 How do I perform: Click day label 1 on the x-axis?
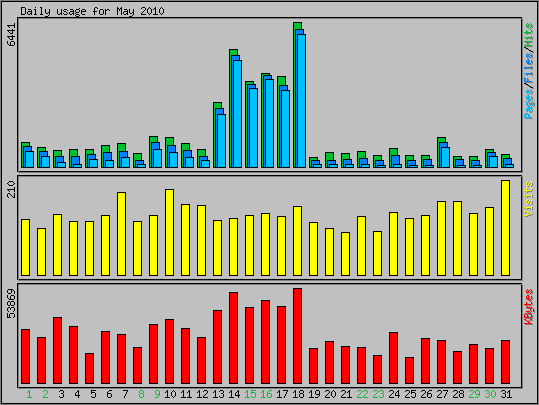(29, 394)
